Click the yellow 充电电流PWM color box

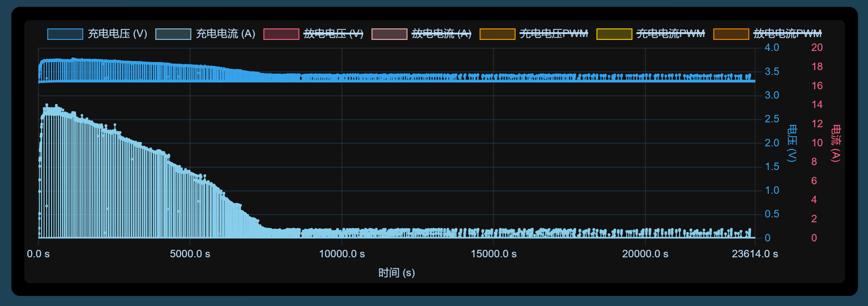(x=614, y=34)
